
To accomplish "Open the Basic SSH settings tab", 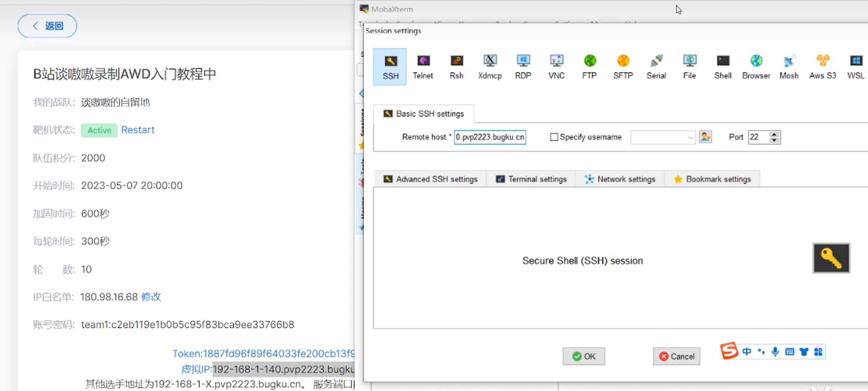I will click(423, 114).
